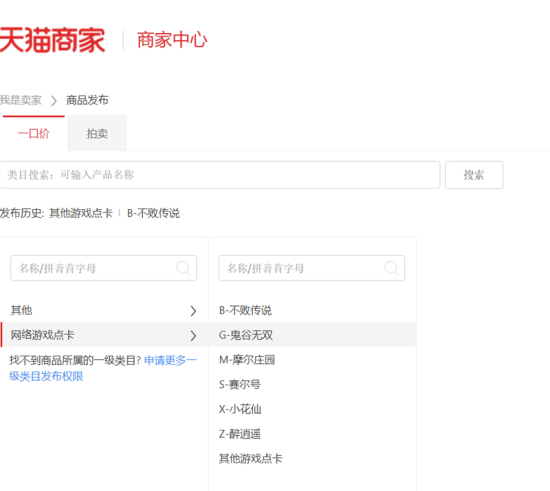Screen dimensions: 550x491
Task: Select the 一口价 tab
Action: 34,133
